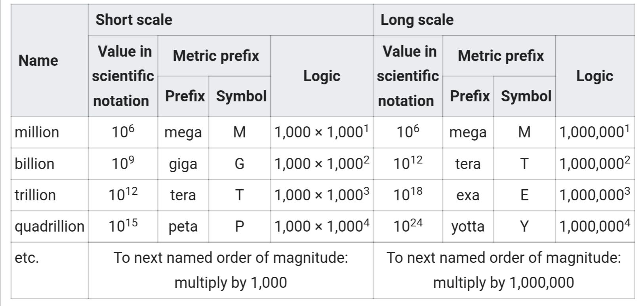Click the "peta" prefix cell

click(183, 226)
